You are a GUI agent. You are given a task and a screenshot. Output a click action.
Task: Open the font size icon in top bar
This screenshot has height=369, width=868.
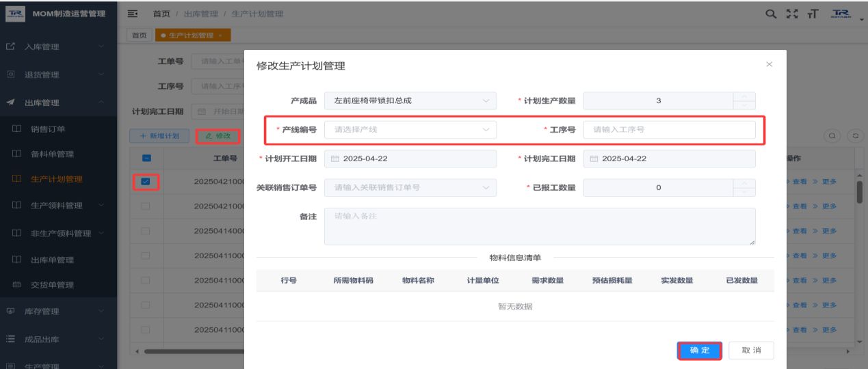pos(813,14)
